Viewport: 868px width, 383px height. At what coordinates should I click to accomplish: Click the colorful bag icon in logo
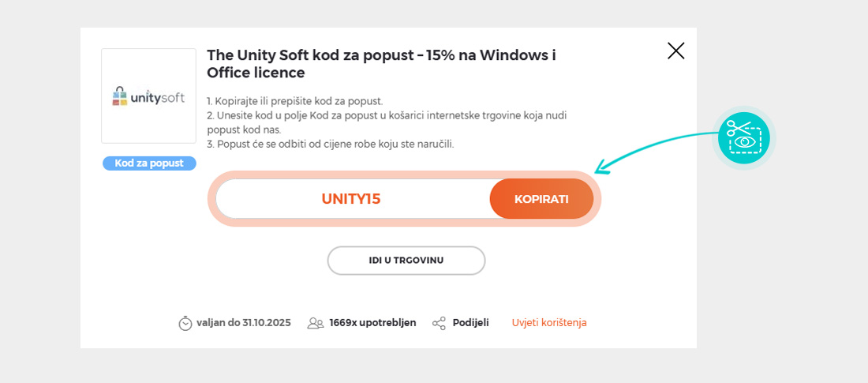(x=120, y=96)
